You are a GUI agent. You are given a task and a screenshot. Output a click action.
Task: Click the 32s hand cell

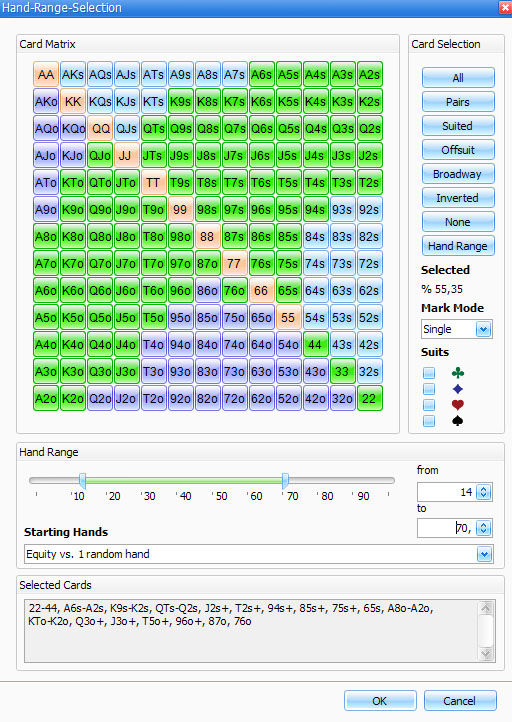click(x=369, y=371)
